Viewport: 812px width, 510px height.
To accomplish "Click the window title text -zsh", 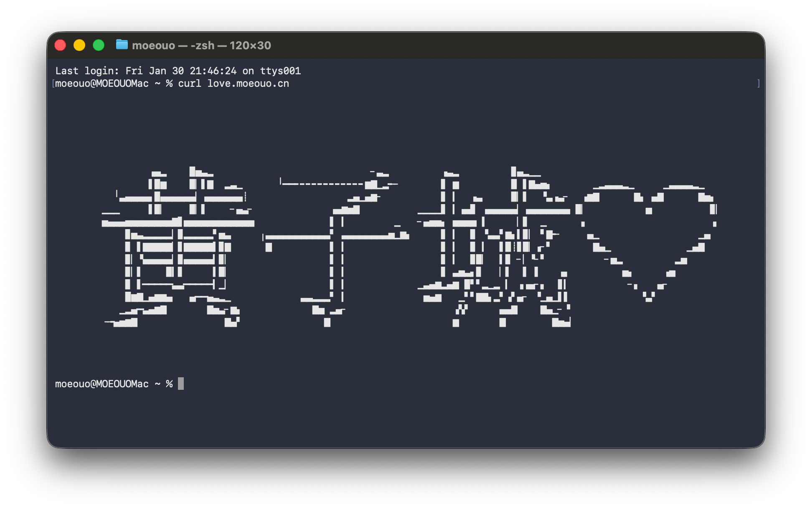I will click(203, 45).
